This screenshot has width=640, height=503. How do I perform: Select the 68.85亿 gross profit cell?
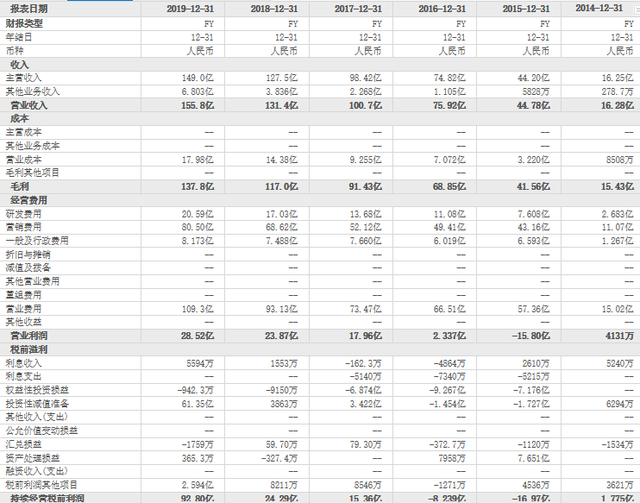click(x=450, y=187)
